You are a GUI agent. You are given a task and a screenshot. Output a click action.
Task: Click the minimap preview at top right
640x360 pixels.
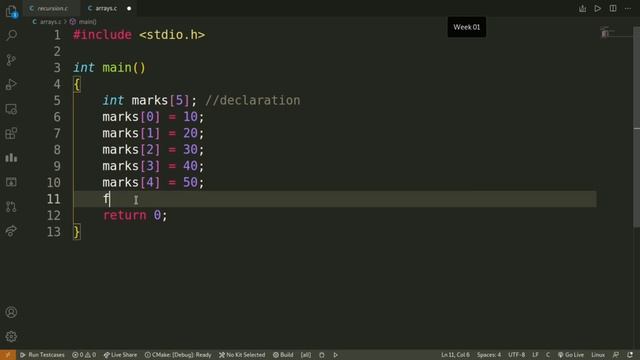[605, 32]
